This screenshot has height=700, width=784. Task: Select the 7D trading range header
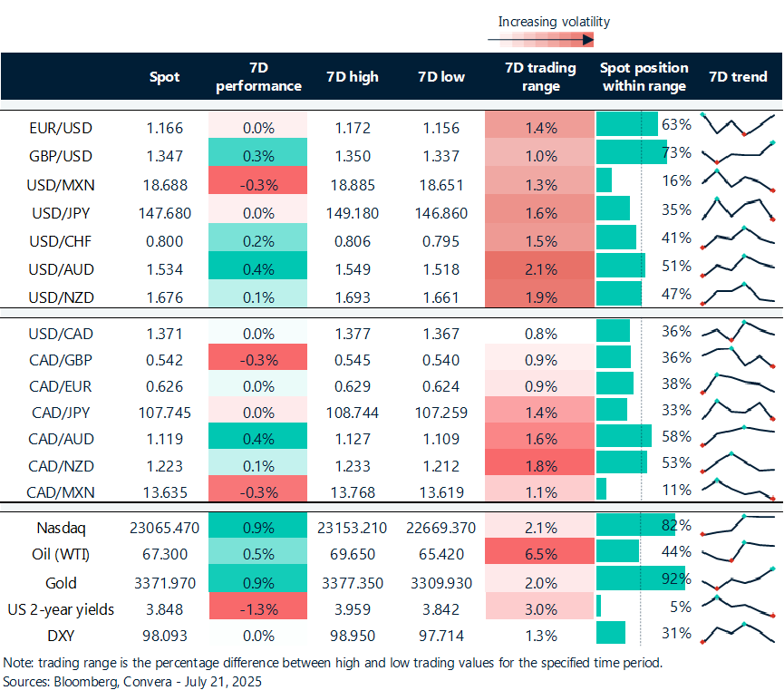(540, 76)
